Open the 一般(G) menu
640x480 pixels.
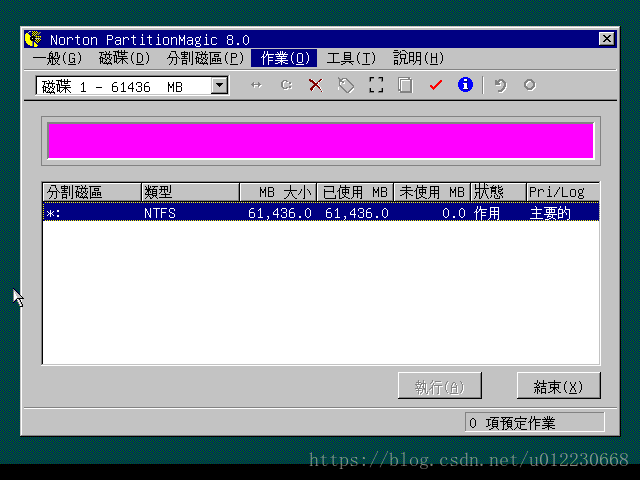pyautogui.click(x=57, y=58)
